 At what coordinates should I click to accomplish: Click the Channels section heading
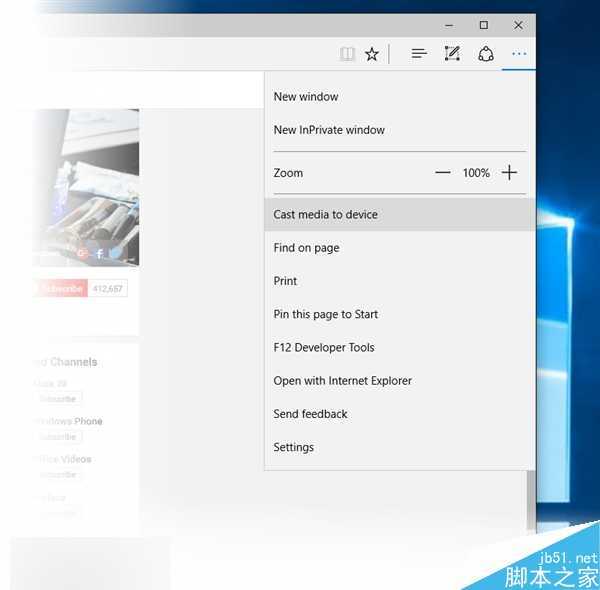click(x=66, y=362)
